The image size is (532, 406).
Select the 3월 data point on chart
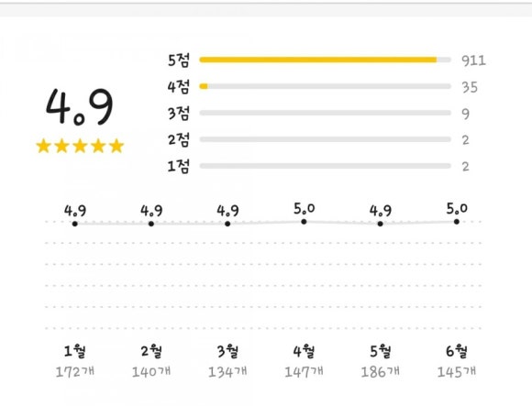tap(227, 224)
